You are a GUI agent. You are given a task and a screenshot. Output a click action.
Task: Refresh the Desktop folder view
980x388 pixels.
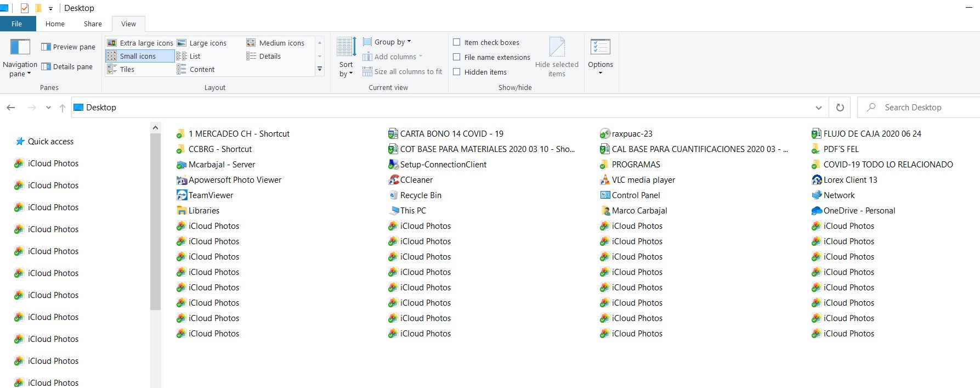click(x=840, y=108)
